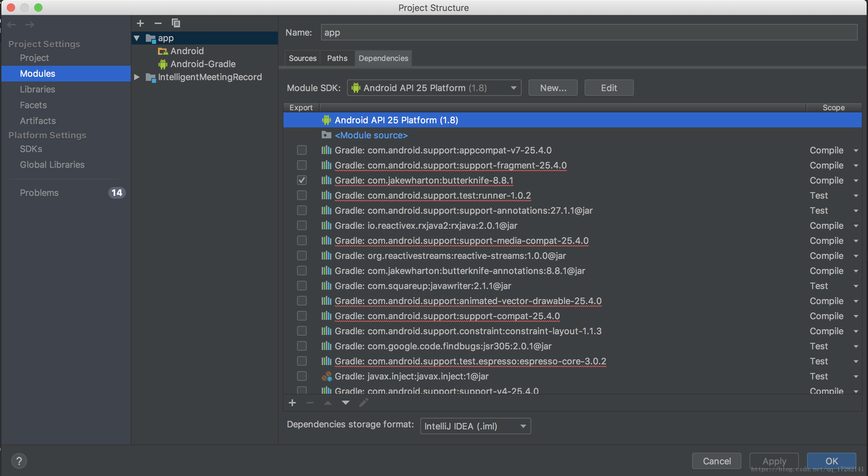Go forward with the right arrow
Image resolution: width=868 pixels, height=476 pixels.
(30, 24)
